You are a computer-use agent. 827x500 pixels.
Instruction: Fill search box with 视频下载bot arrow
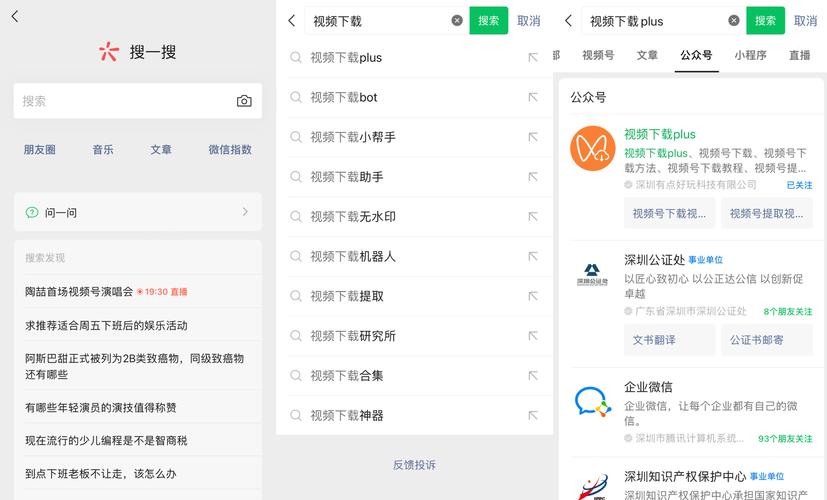click(533, 98)
